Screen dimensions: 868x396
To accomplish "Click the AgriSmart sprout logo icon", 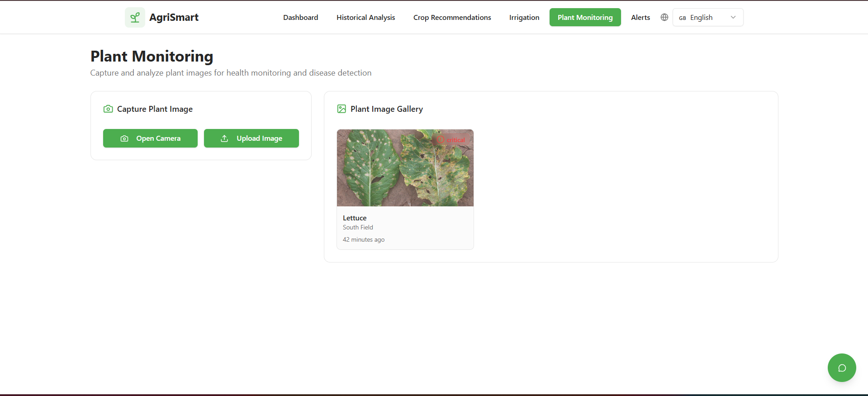I will (135, 17).
